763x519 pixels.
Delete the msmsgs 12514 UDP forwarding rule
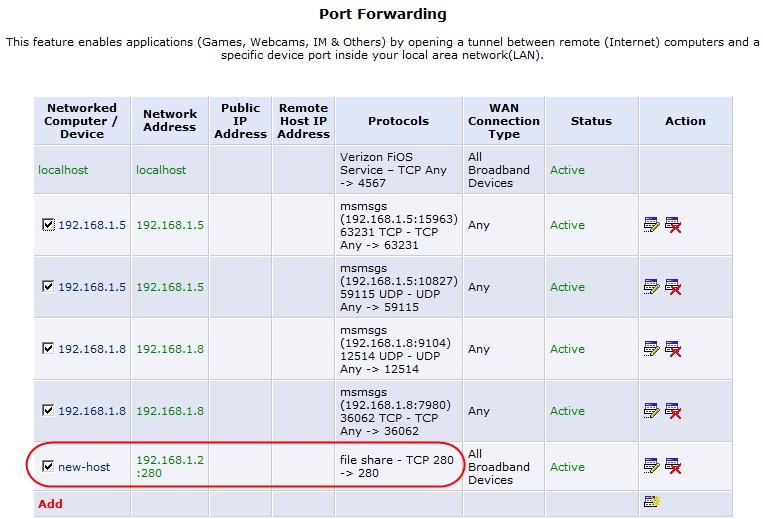[673, 349]
